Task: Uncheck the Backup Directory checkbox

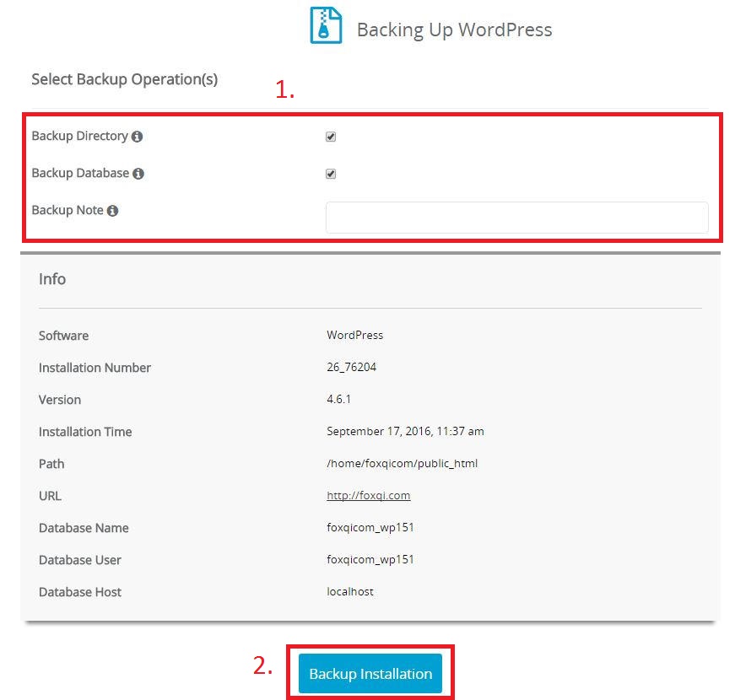Action: coord(331,137)
